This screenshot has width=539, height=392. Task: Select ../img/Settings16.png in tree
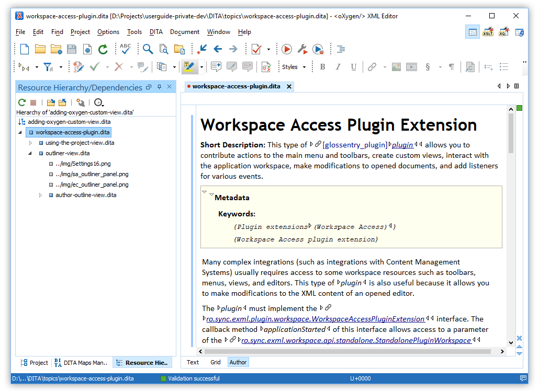pyautogui.click(x=83, y=164)
